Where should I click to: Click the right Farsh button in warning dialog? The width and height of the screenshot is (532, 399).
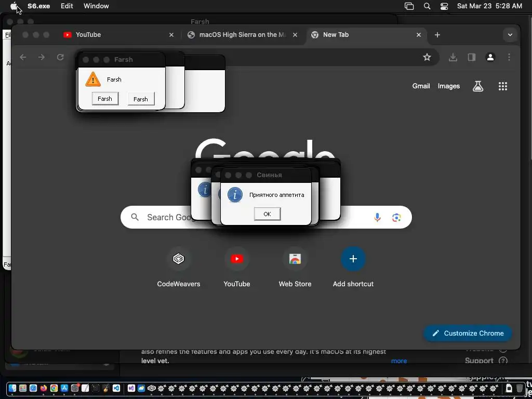pyautogui.click(x=141, y=99)
